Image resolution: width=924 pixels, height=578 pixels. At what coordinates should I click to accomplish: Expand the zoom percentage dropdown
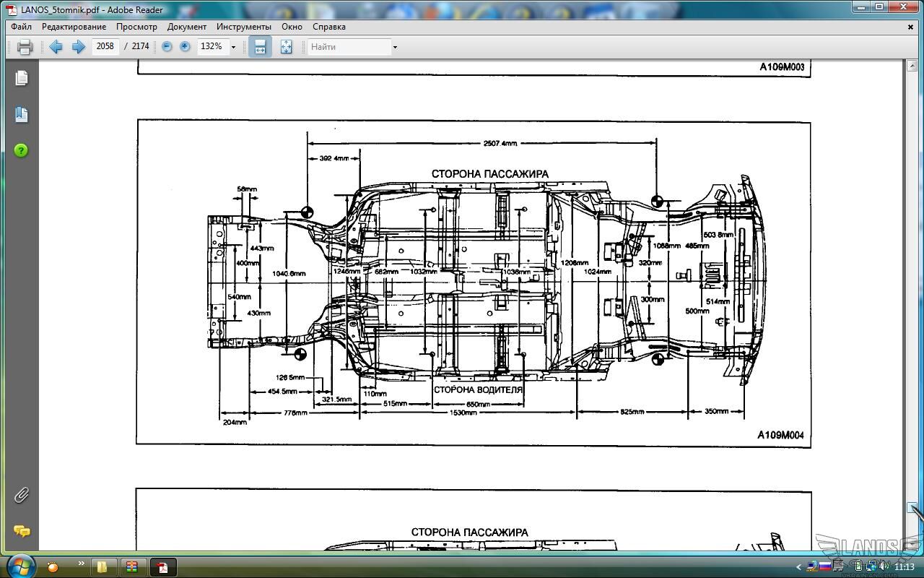click(233, 47)
